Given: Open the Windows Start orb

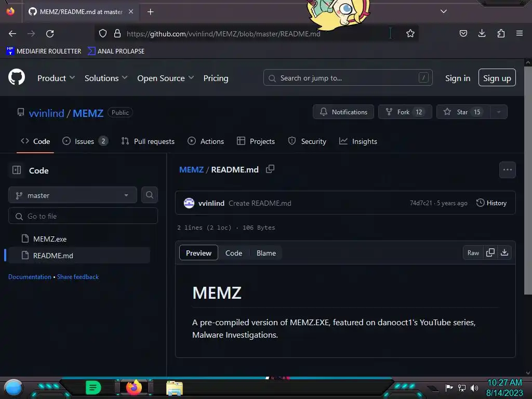Looking at the screenshot, I should 13,388.
